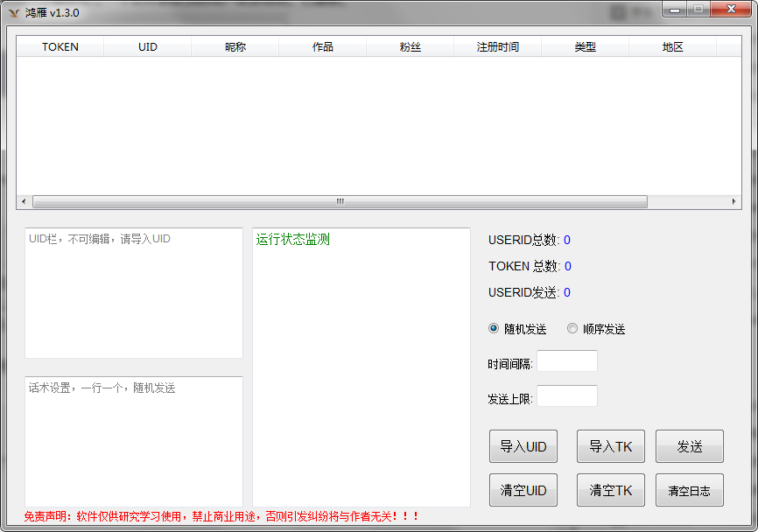This screenshot has width=758, height=532.
Task: Click the table's right scroll arrow
Action: [734, 201]
